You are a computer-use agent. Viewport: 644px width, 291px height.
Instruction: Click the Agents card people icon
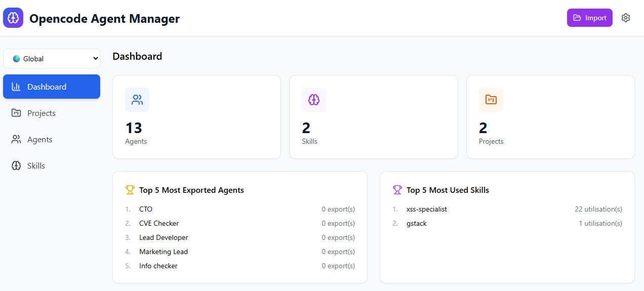point(137,100)
